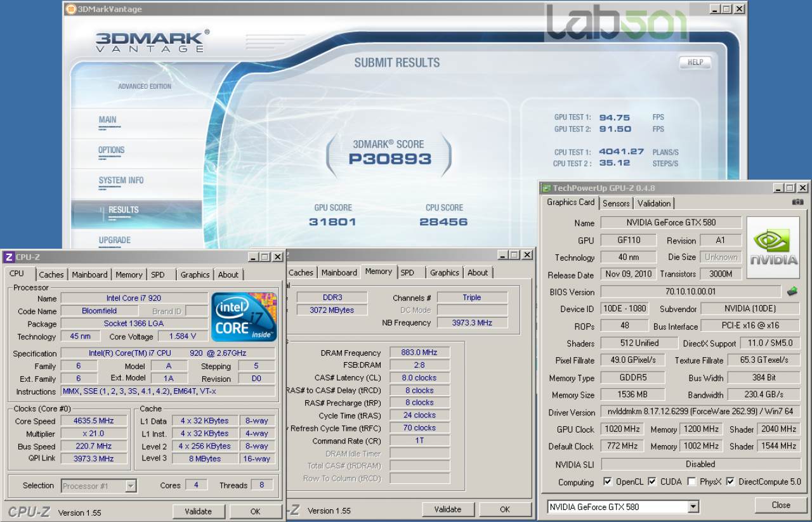Viewport: 812px width, 522px height.
Task: Open the About tab in front CPU-Z window
Action: point(228,275)
